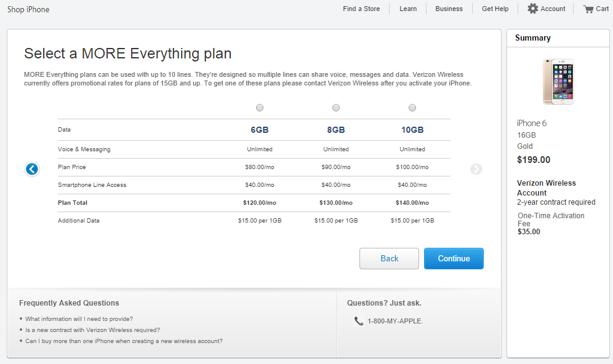
Task: Open Find a Store menu item
Action: tap(361, 9)
